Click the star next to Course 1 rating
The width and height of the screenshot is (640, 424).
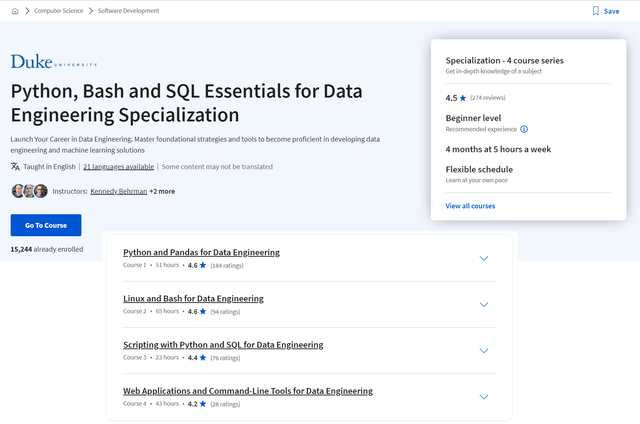click(x=203, y=266)
